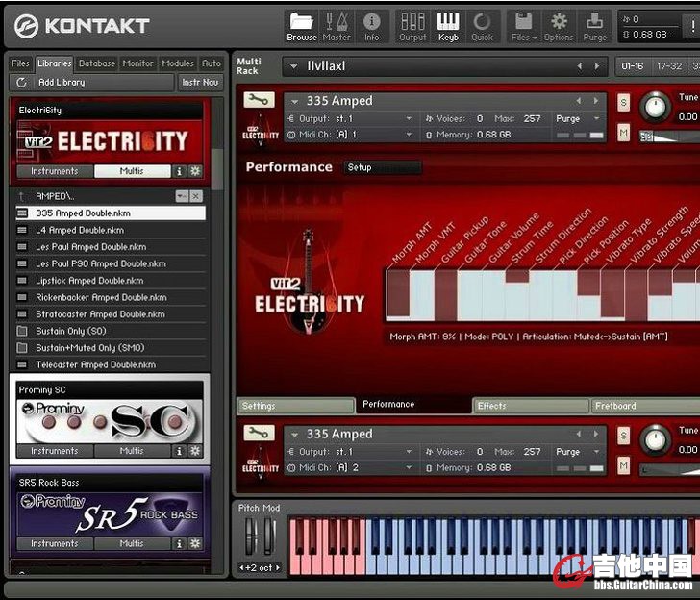700x600 pixels.
Task: Open the Quick load icon
Action: tap(482, 27)
